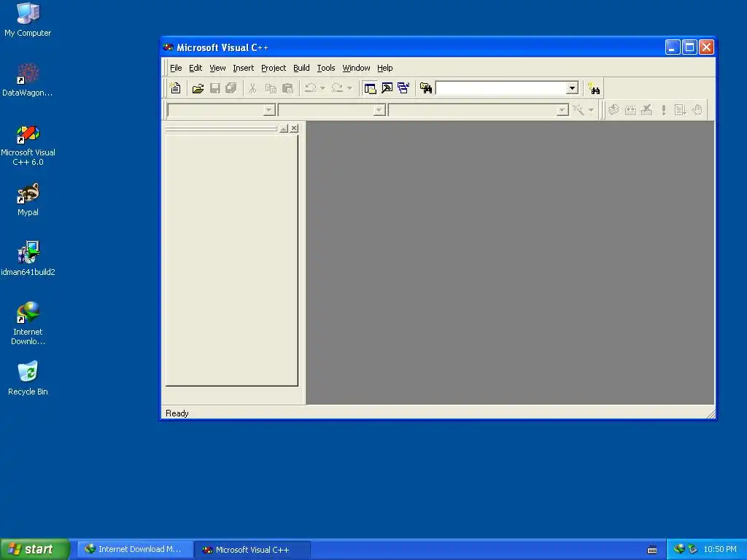Open the WizardBar filter combo dropdown
The image size is (747, 560).
[379, 111]
